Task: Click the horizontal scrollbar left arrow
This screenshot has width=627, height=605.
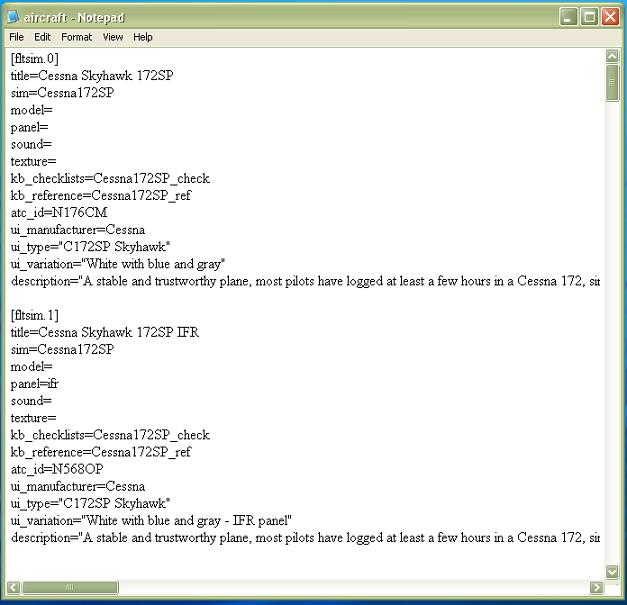Action: coord(13,587)
